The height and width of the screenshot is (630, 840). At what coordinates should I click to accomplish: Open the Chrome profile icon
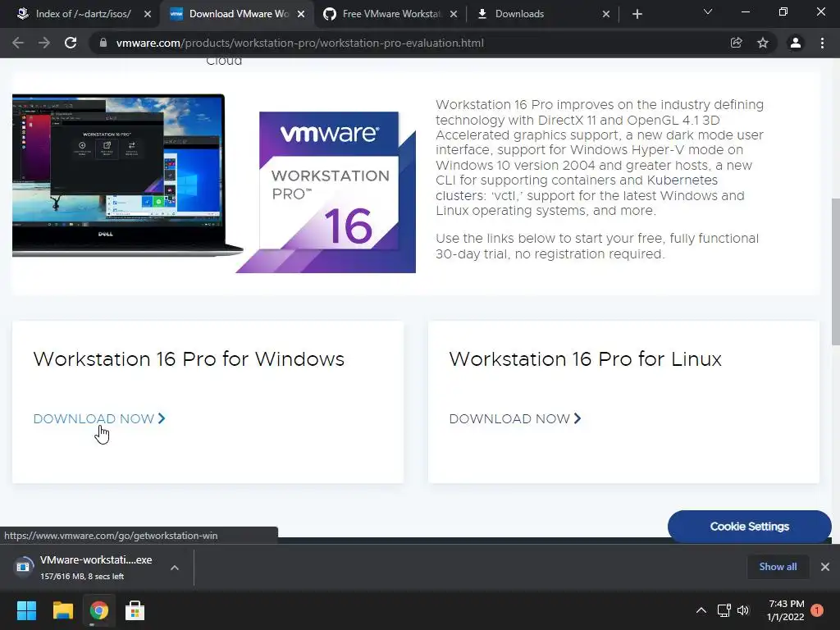pyautogui.click(x=796, y=43)
